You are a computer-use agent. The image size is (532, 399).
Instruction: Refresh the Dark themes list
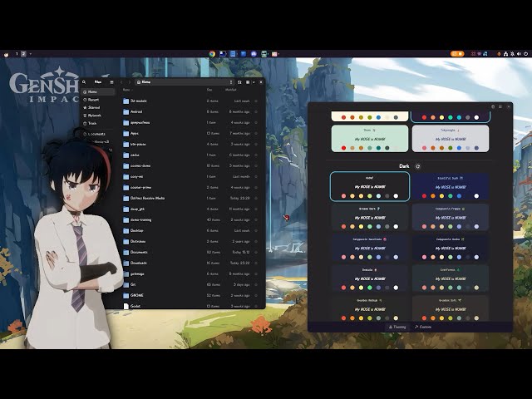pyautogui.click(x=418, y=166)
